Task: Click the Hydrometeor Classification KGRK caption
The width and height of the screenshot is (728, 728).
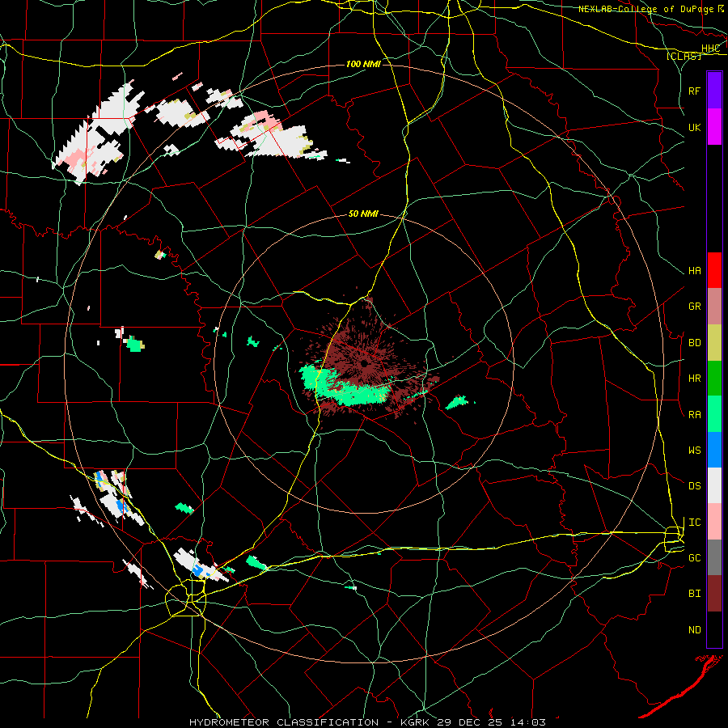Action: (x=367, y=722)
